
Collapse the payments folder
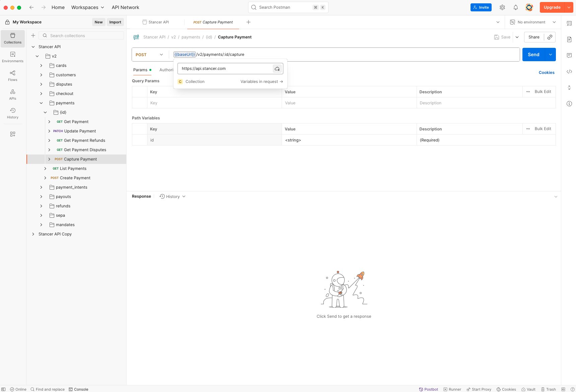coord(41,103)
